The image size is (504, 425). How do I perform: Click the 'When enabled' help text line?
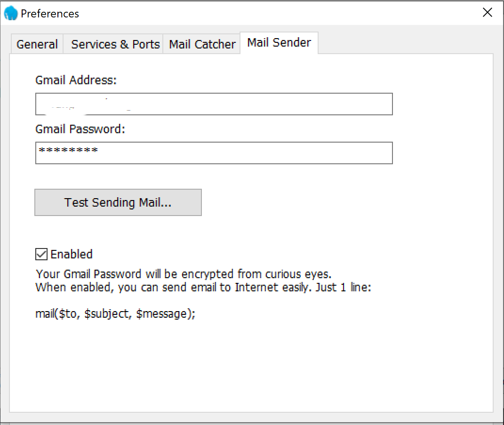click(203, 287)
